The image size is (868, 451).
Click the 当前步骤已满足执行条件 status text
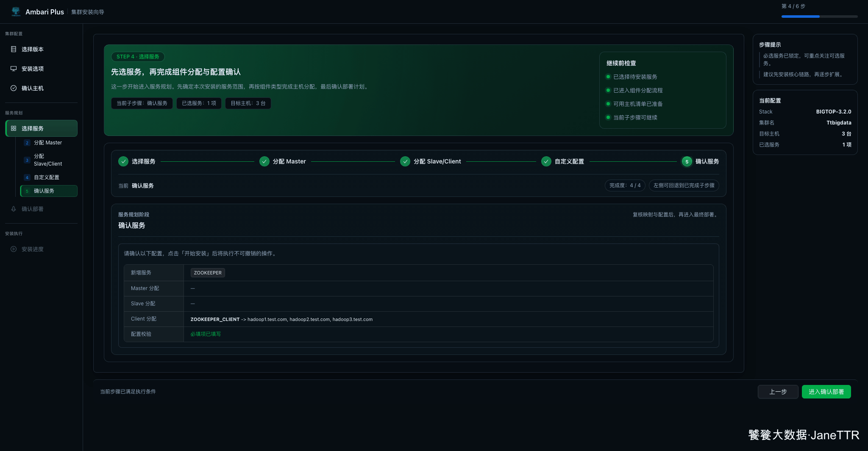point(128,392)
